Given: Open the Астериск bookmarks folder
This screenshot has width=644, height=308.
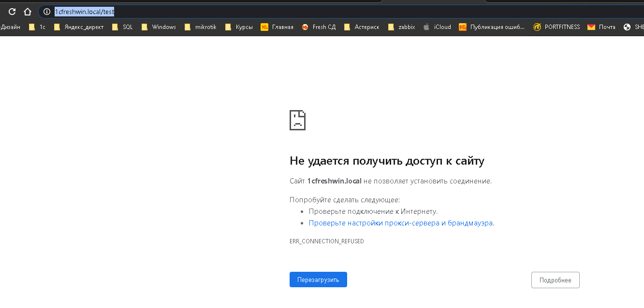Looking at the screenshot, I should [362, 27].
